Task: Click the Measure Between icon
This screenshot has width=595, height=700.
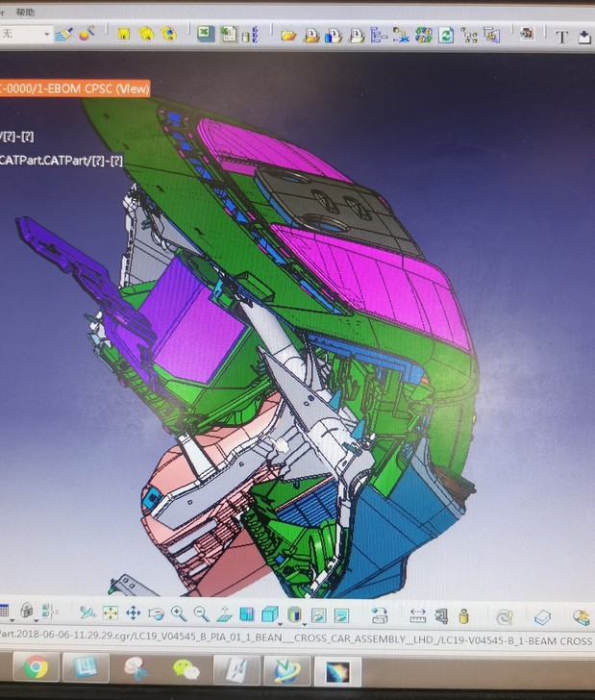Action: 417,614
